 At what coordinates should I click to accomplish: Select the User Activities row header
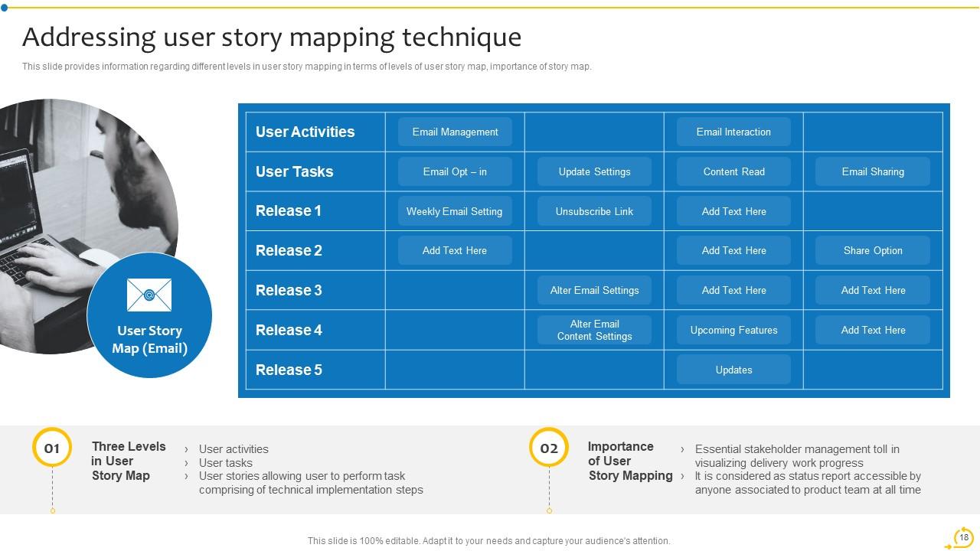click(305, 132)
